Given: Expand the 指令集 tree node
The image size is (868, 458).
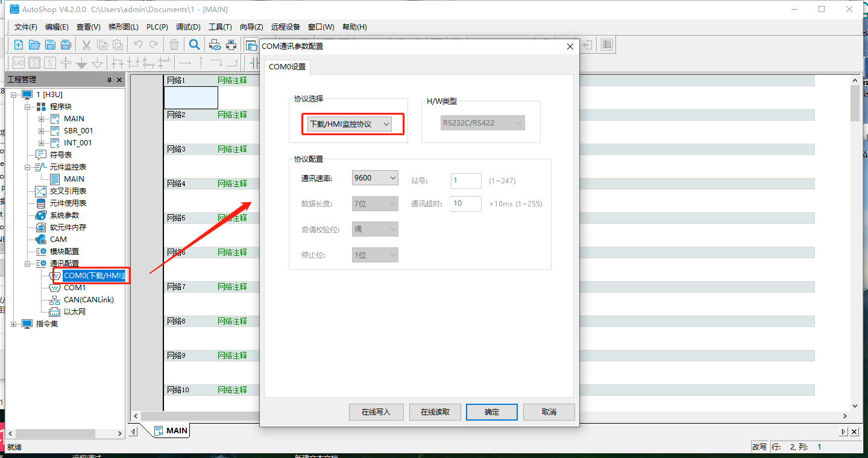Looking at the screenshot, I should coord(14,324).
